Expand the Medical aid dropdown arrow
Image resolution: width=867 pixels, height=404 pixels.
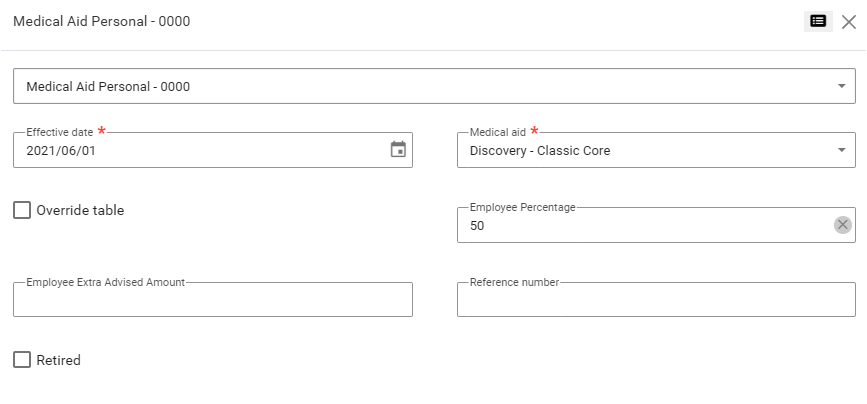841,151
